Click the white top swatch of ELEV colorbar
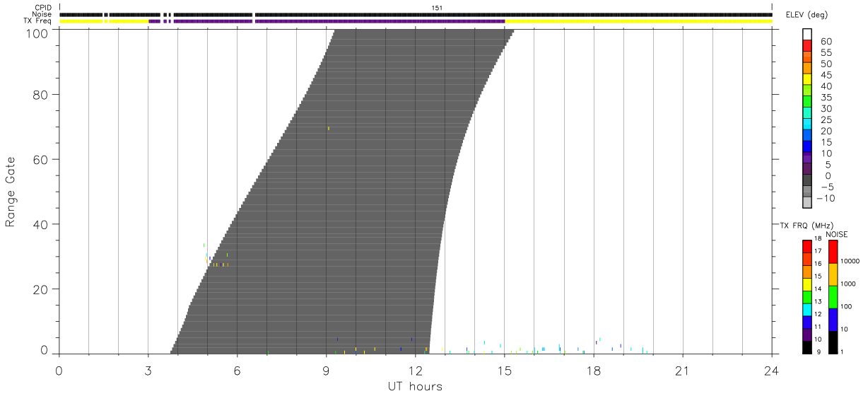Viewport: 868px width, 401px height. [x=807, y=34]
